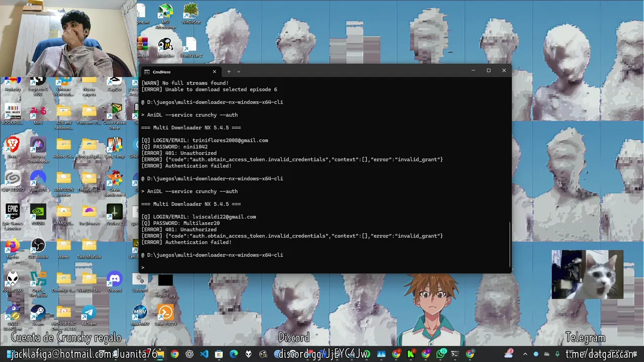The height and width of the screenshot is (362, 644).
Task: Select the Steam desktop shortcut
Action: pyautogui.click(x=38, y=316)
